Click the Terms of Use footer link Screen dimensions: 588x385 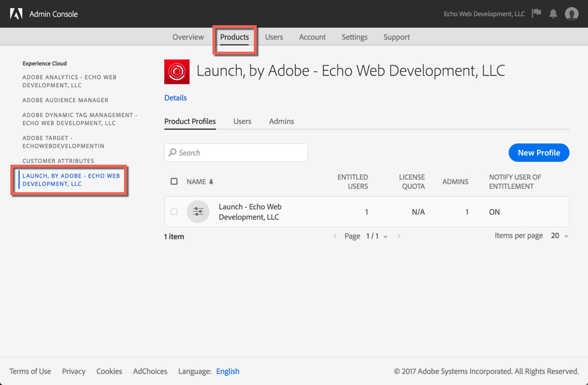[x=30, y=371]
